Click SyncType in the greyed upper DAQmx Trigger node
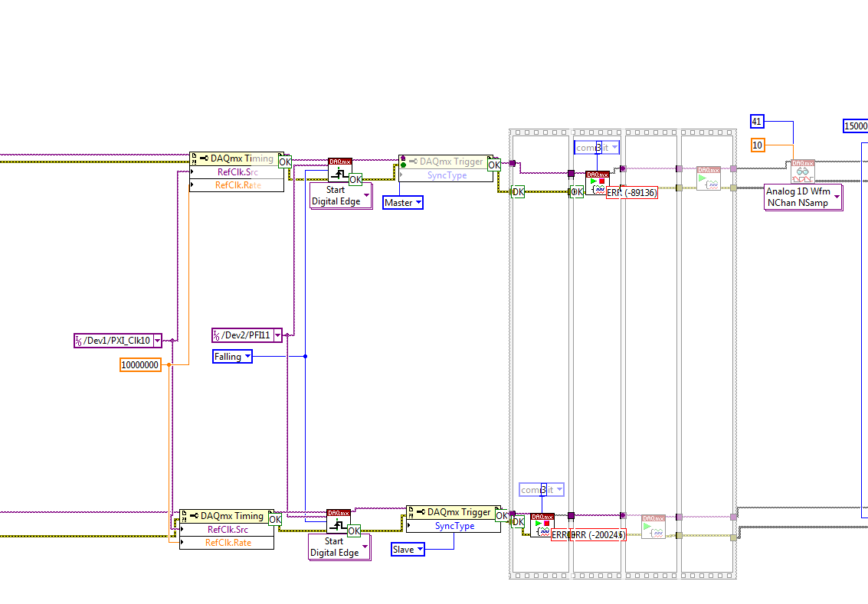 pyautogui.click(x=446, y=175)
